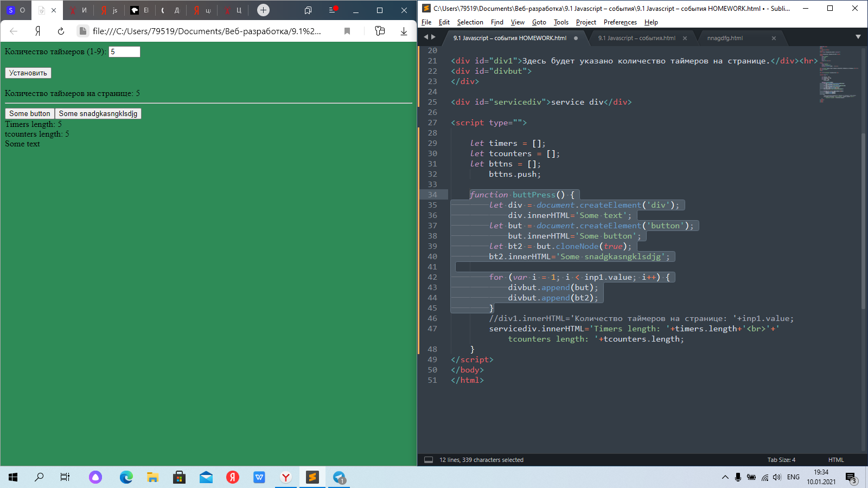Click unsaved dot on the HOMEWORK.html tab
868x488 pixels.
coord(576,38)
